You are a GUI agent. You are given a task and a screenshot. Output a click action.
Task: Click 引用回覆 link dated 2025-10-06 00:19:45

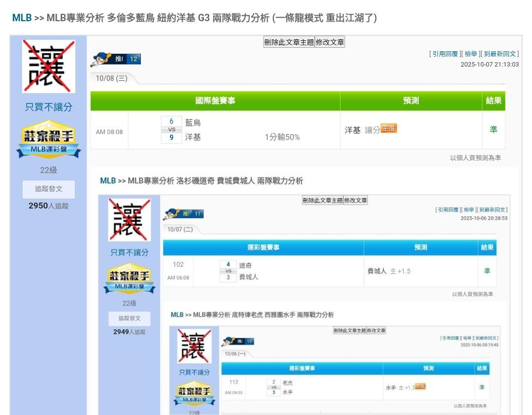(451, 338)
